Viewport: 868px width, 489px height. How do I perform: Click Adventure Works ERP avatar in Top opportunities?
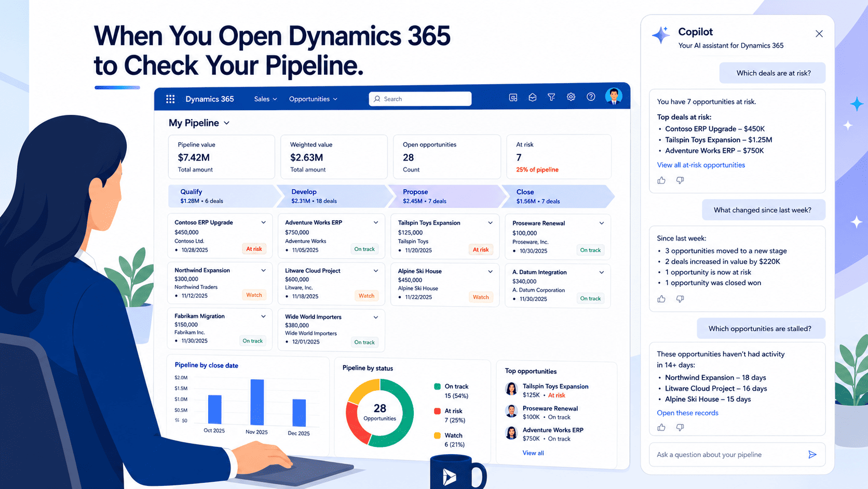[x=511, y=433]
